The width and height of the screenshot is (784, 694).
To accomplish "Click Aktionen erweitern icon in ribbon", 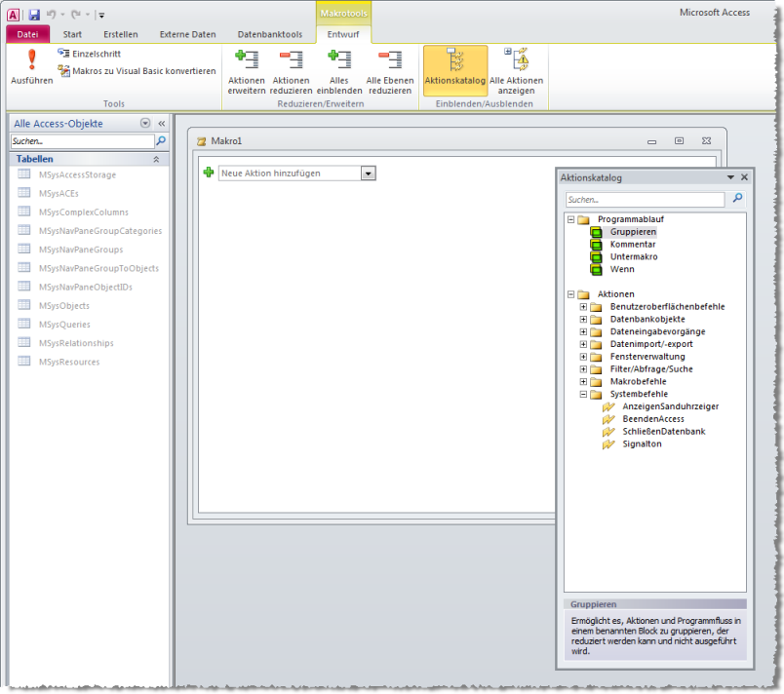I will [246, 60].
